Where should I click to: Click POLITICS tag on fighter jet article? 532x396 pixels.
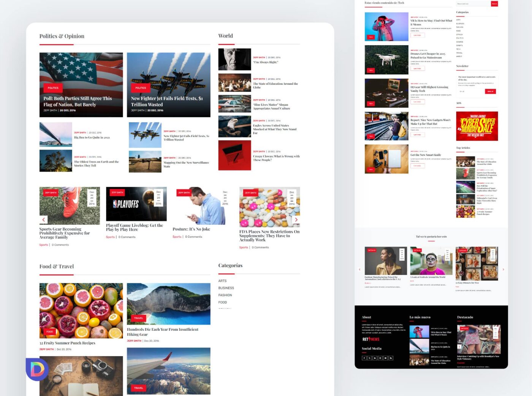coord(141,88)
